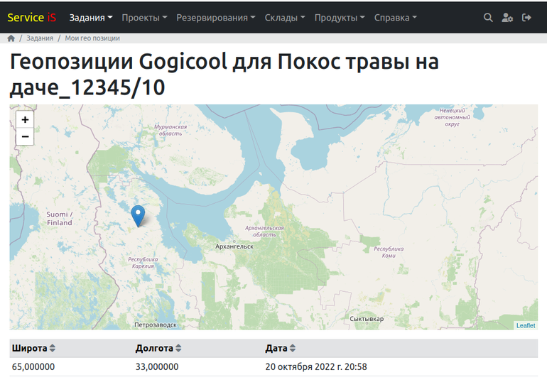Screen dimensions: 547x392
Task: Open Мои гео позиции breadcrumb link
Action: pyautogui.click(x=92, y=38)
